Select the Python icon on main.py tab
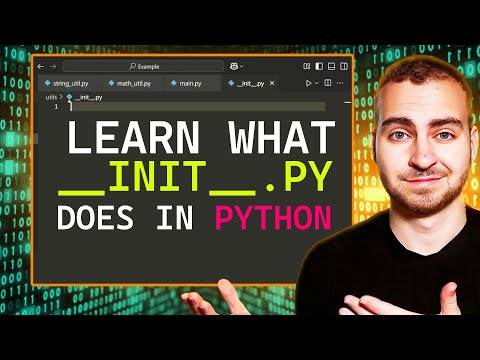Viewport: 480px width, 360px height. 174,83
